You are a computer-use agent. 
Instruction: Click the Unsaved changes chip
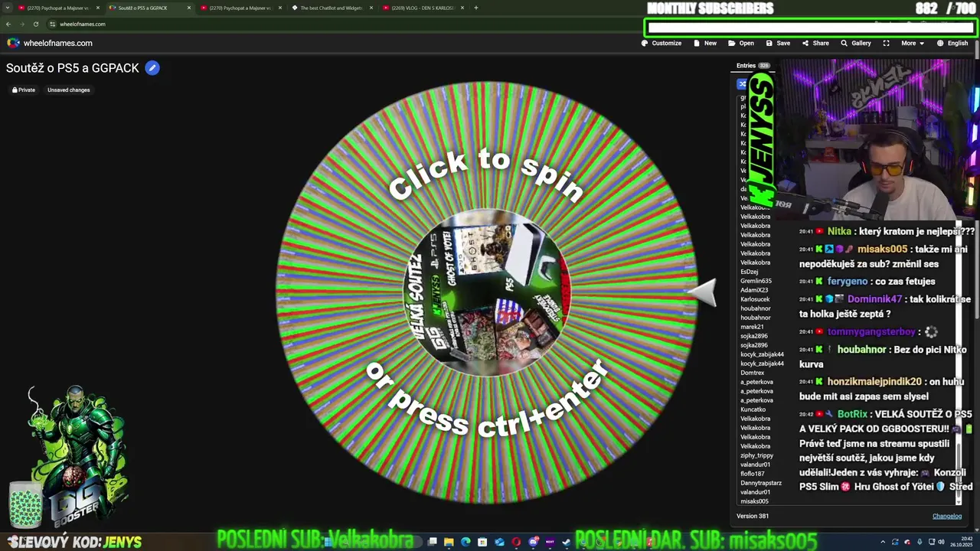[69, 90]
